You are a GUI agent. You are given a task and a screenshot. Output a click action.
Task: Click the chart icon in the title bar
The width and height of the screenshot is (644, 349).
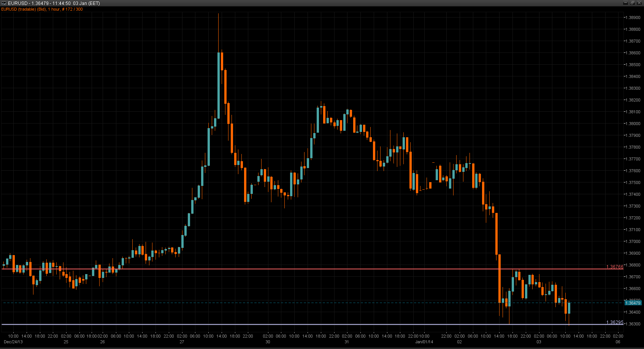pyautogui.click(x=3, y=3)
